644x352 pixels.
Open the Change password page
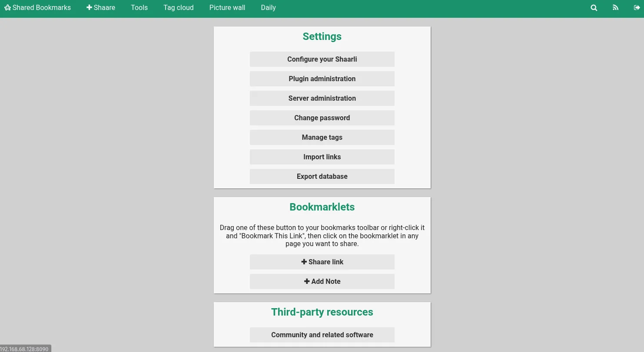(322, 118)
